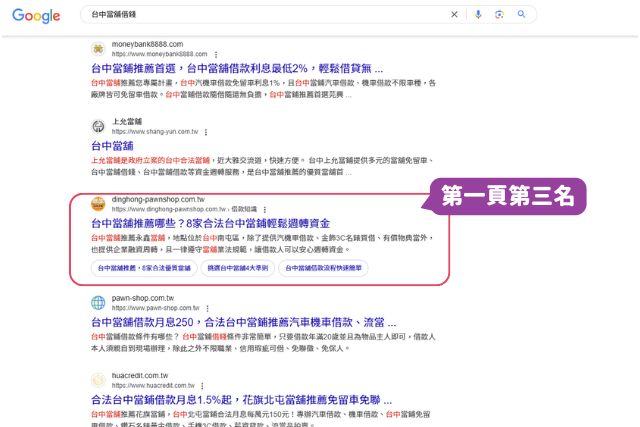
Task: Open 台中當舖推薦哪些？8家合法 result title
Action: point(211,223)
